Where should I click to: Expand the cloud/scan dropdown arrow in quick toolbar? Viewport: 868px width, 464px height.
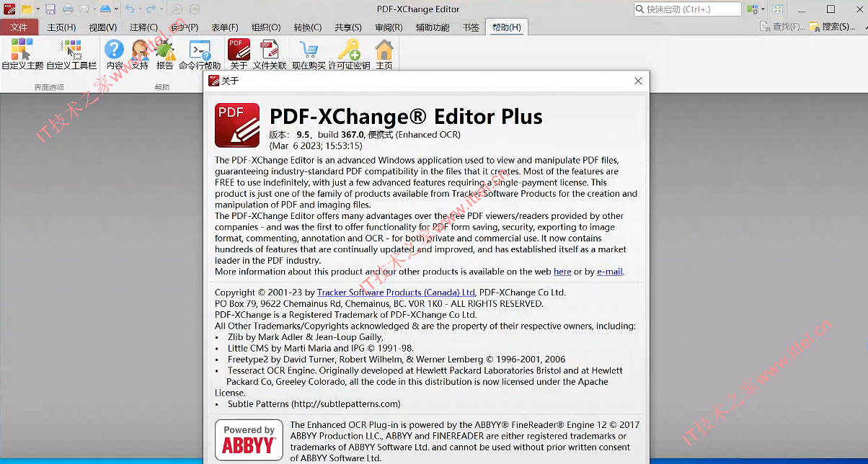[x=118, y=9]
